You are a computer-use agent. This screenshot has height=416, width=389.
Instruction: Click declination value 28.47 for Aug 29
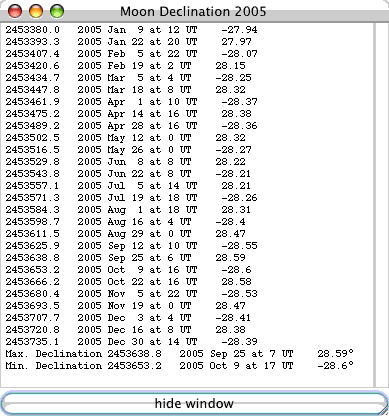click(230, 234)
